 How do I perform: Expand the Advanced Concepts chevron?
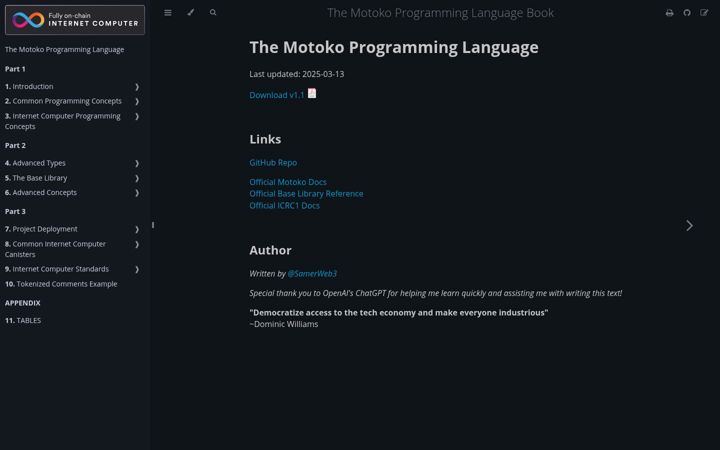tap(137, 193)
